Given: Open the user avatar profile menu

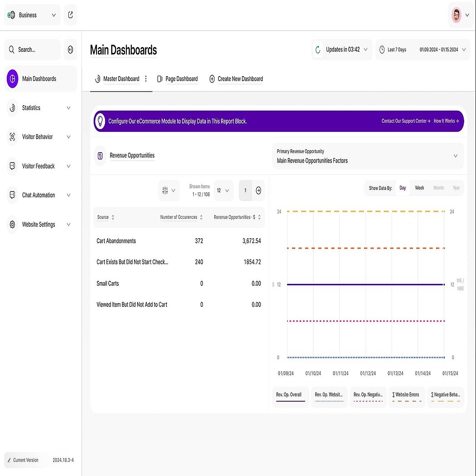Looking at the screenshot, I should (x=460, y=15).
